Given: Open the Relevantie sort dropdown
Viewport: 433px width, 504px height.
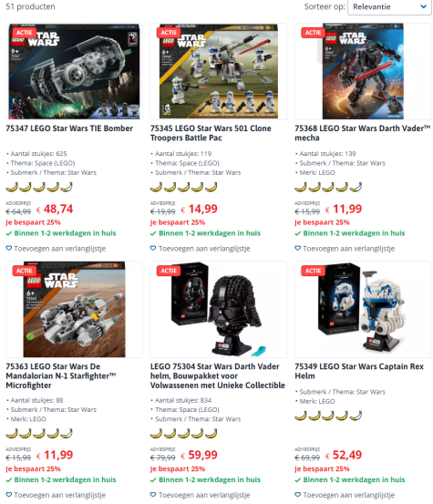Looking at the screenshot, I should (x=389, y=6).
